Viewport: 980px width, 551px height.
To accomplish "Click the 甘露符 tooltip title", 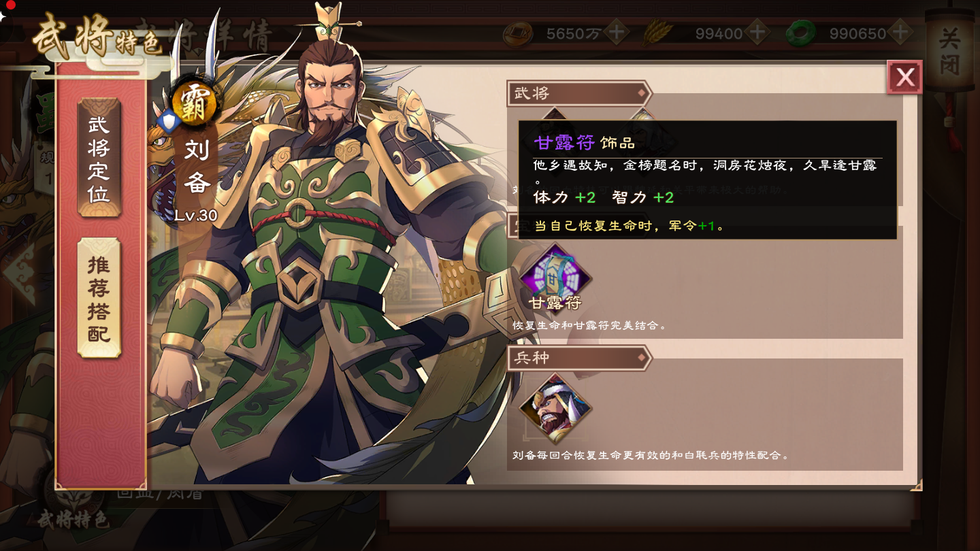I will 564,142.
